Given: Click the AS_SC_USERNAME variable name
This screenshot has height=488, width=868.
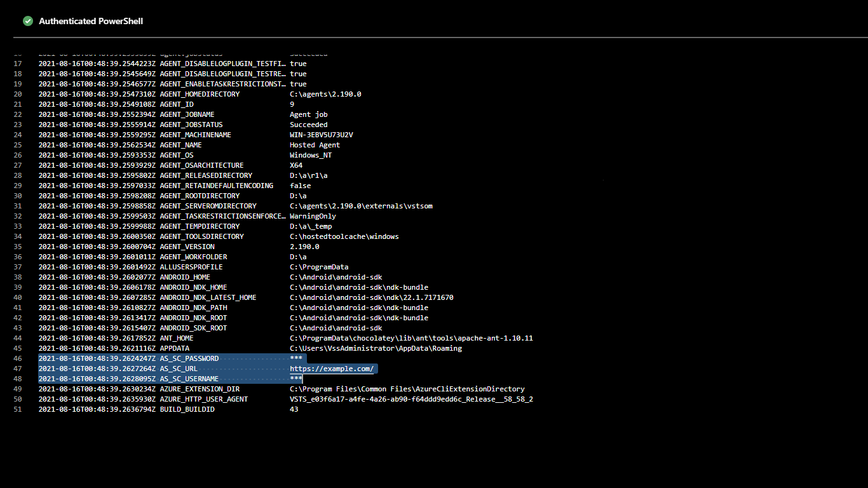Looking at the screenshot, I should click(189, 379).
